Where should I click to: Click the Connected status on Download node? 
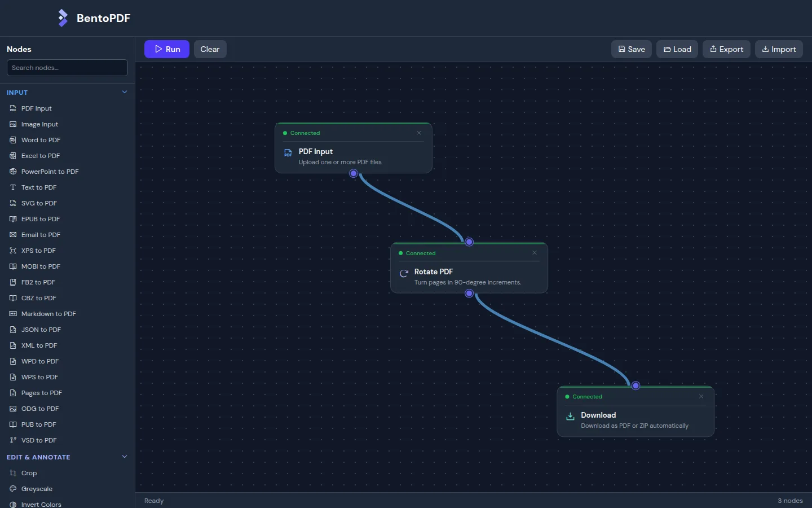[x=587, y=397]
